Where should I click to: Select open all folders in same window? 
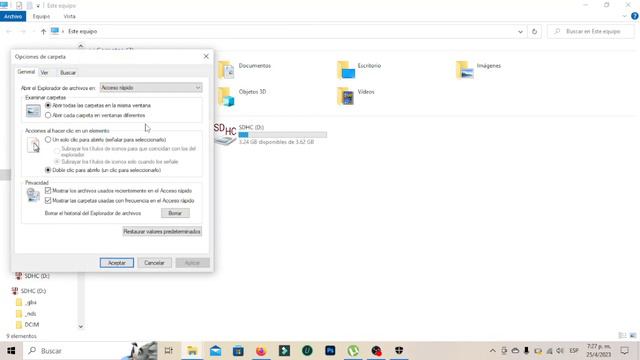(x=48, y=105)
